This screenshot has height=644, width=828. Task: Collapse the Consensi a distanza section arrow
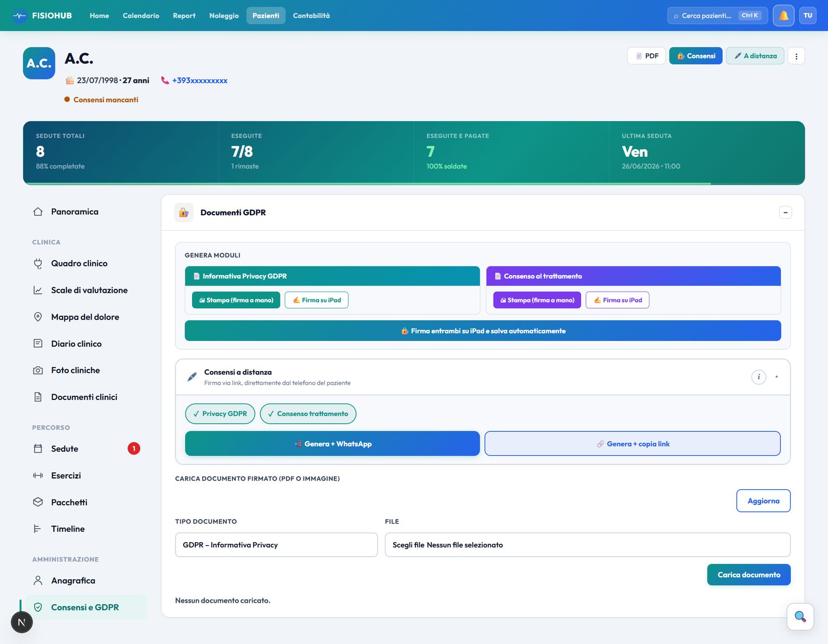coord(777,377)
